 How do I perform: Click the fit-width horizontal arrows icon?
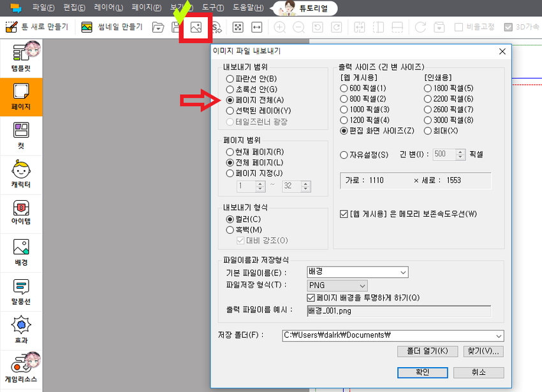256,27
